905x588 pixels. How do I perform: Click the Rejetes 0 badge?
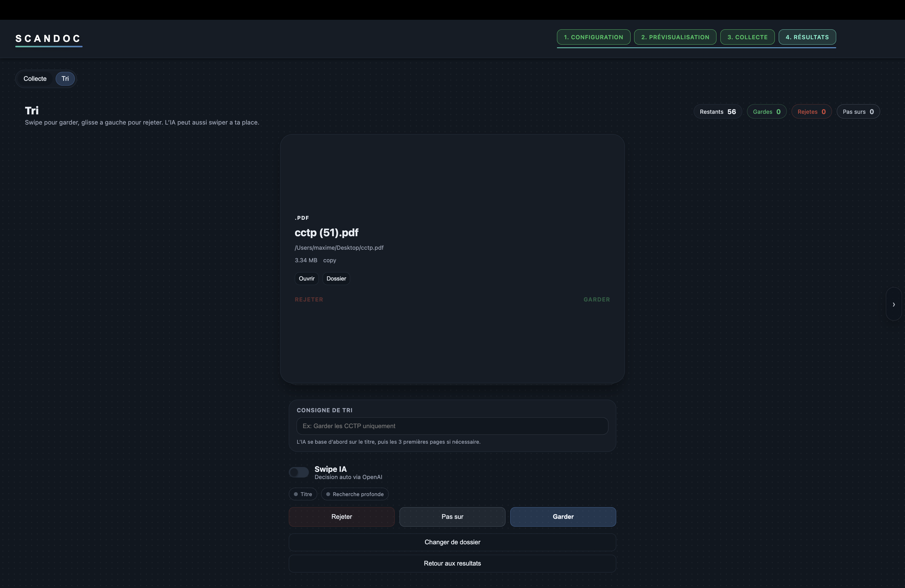(x=811, y=111)
